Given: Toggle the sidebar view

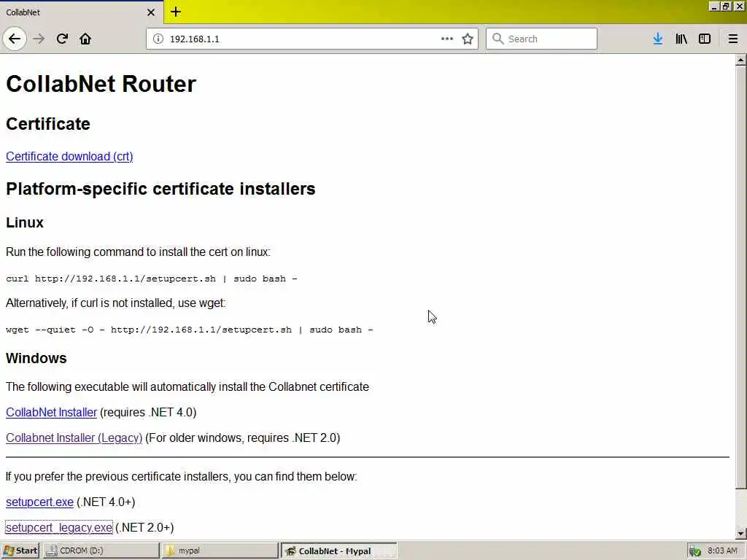Looking at the screenshot, I should tap(705, 39).
